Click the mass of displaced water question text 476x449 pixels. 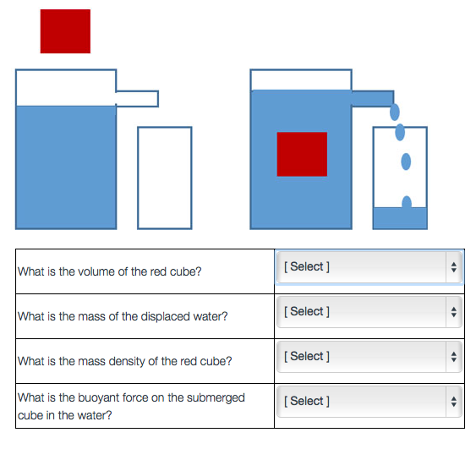point(123,316)
